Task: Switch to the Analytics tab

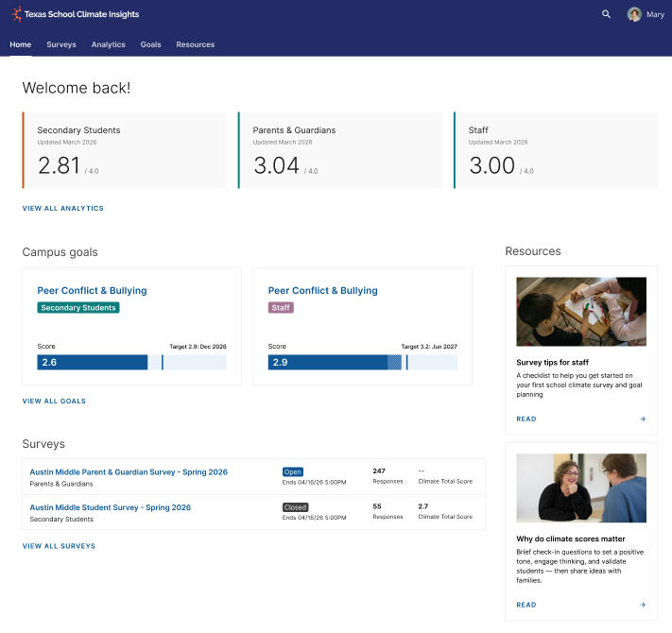Action: [x=108, y=44]
